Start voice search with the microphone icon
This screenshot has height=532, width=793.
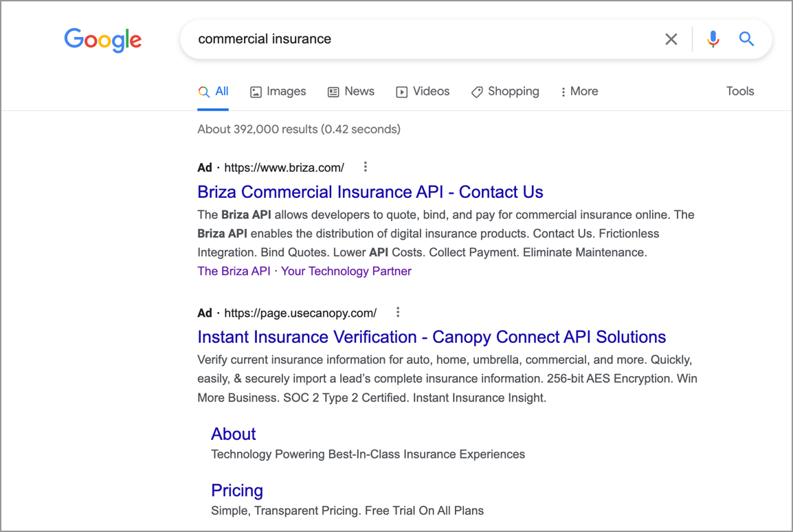point(713,39)
